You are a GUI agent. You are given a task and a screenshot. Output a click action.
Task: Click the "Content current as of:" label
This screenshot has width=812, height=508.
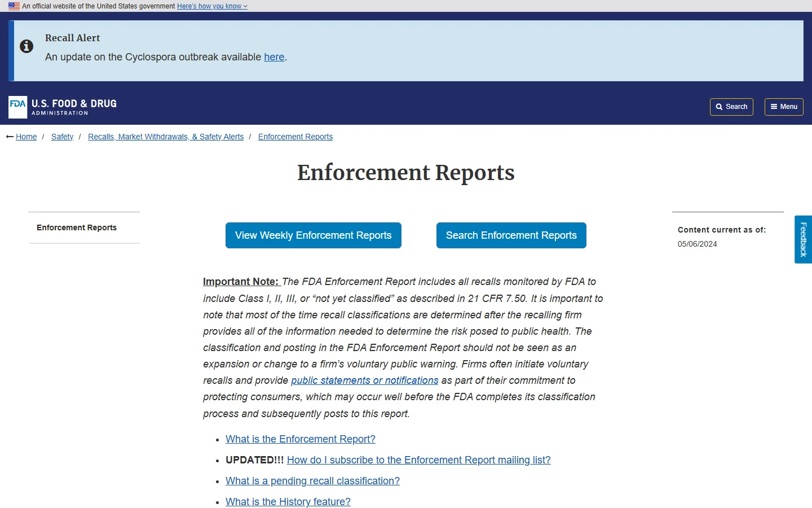coord(722,230)
